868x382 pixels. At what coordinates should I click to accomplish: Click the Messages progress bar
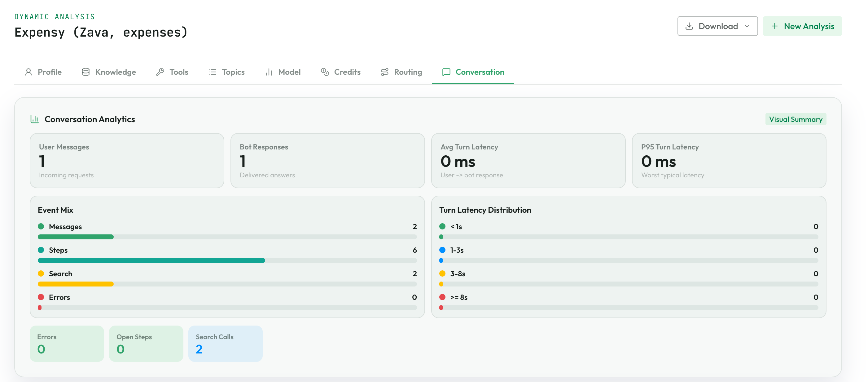227,237
